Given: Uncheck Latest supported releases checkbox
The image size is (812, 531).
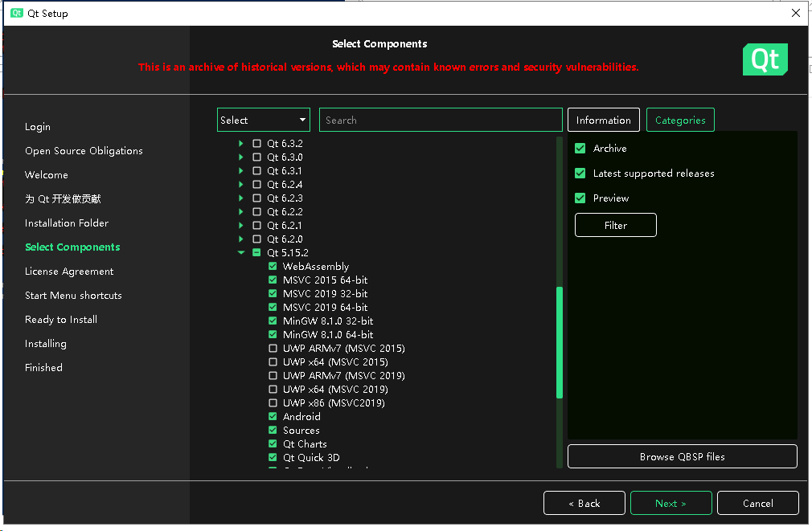Looking at the screenshot, I should [580, 174].
